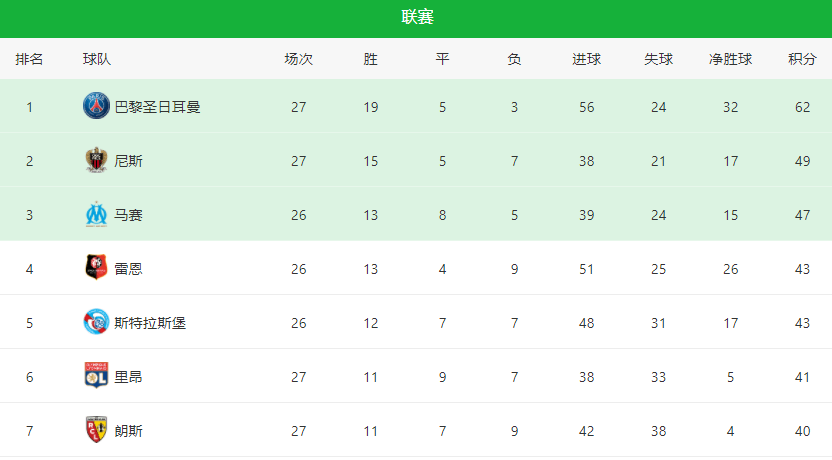Click the Rennes club crest
The height and width of the screenshot is (460, 832).
point(96,268)
